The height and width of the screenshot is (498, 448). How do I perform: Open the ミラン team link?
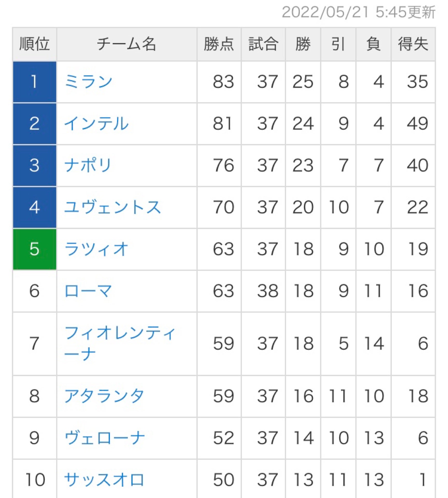click(88, 82)
